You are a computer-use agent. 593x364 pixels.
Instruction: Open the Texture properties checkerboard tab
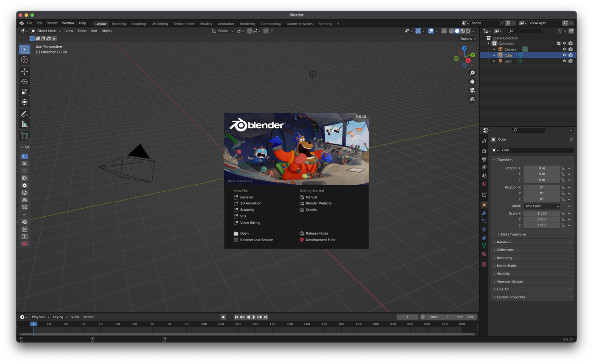tap(484, 265)
